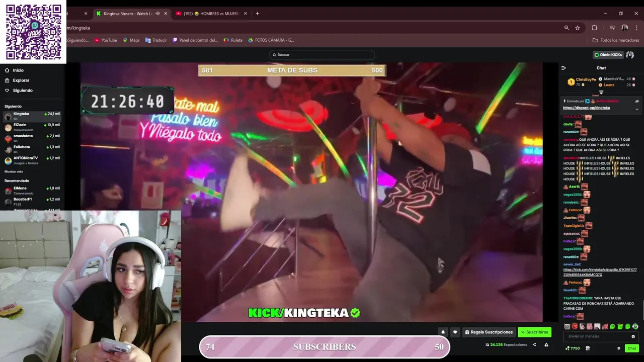The image size is (644, 362).
Task: Bookmark this page with the star icon
Action: [x=578, y=28]
